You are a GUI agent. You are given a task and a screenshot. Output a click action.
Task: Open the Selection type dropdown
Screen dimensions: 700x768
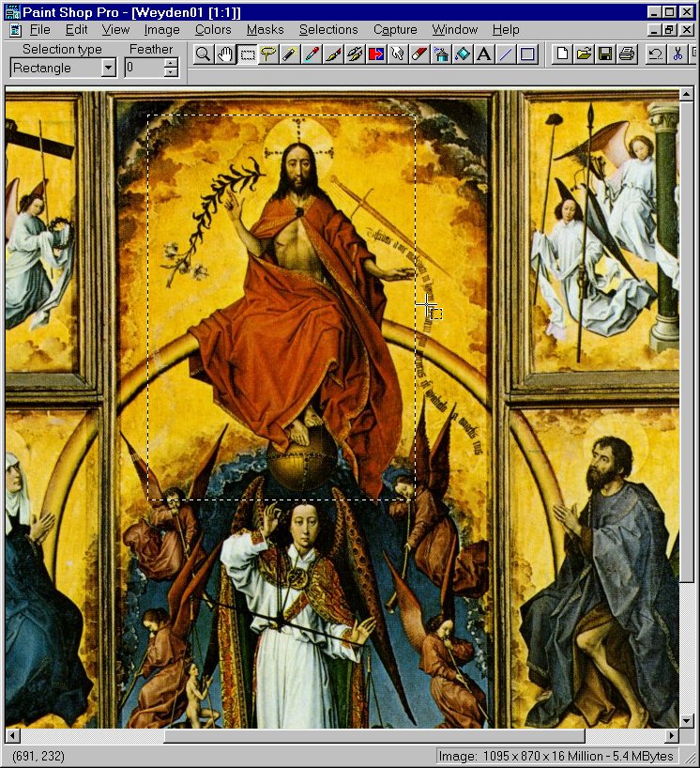pos(108,68)
